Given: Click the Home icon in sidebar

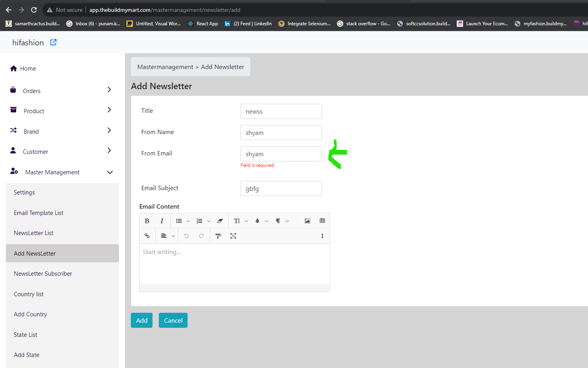Looking at the screenshot, I should click(13, 68).
